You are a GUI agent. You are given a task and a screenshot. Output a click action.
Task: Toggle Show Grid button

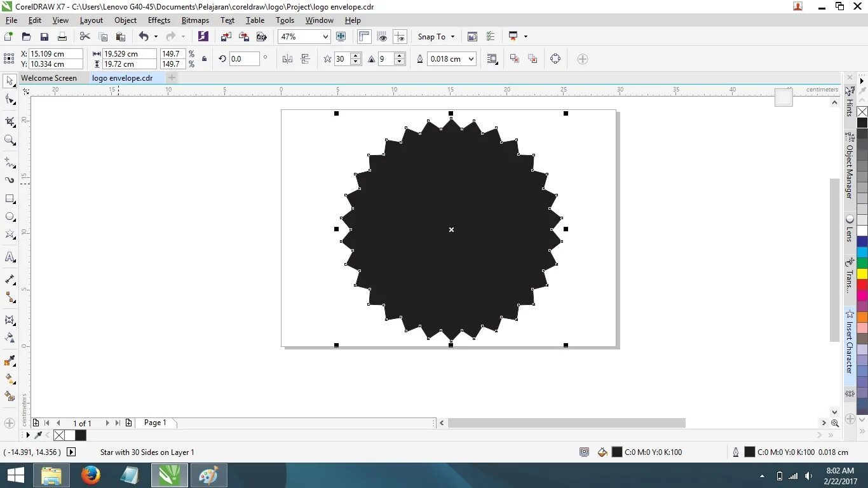pyautogui.click(x=382, y=37)
